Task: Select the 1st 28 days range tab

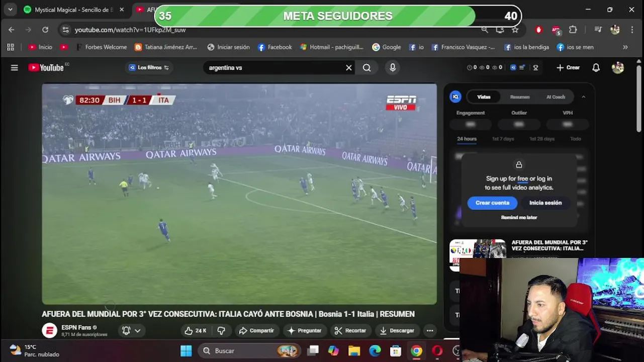Action: click(542, 139)
